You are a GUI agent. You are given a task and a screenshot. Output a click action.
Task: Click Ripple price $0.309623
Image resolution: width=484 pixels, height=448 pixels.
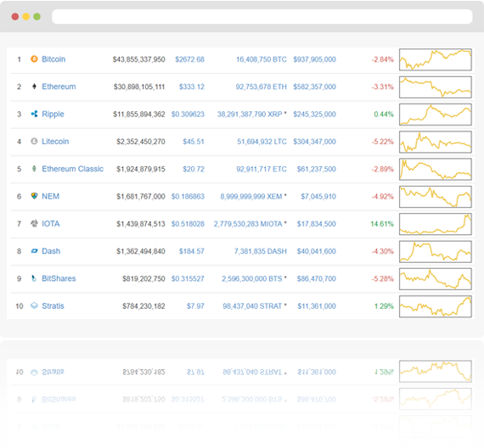pos(188,115)
